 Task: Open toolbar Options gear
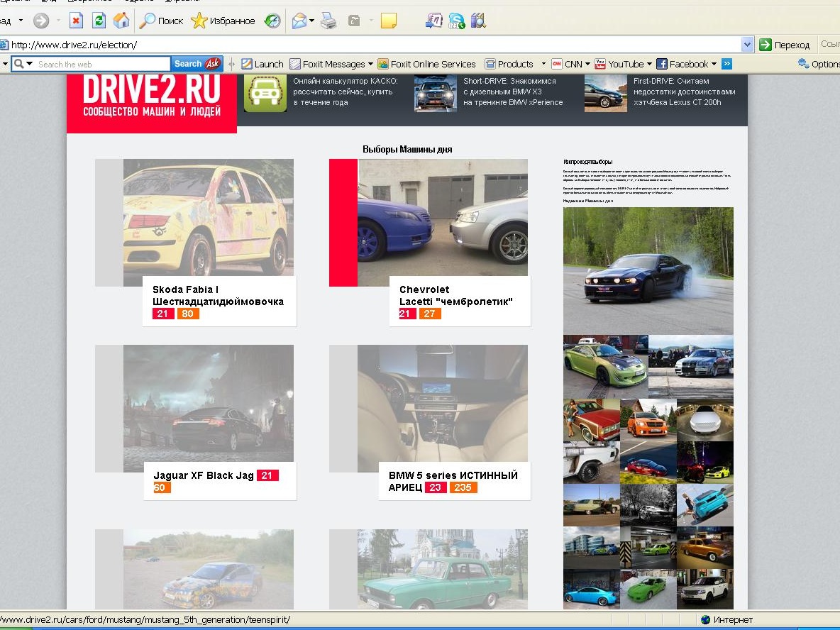click(818, 65)
